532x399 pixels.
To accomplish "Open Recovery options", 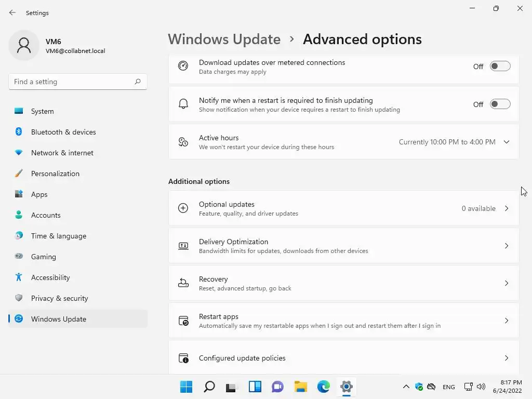I will (344, 283).
